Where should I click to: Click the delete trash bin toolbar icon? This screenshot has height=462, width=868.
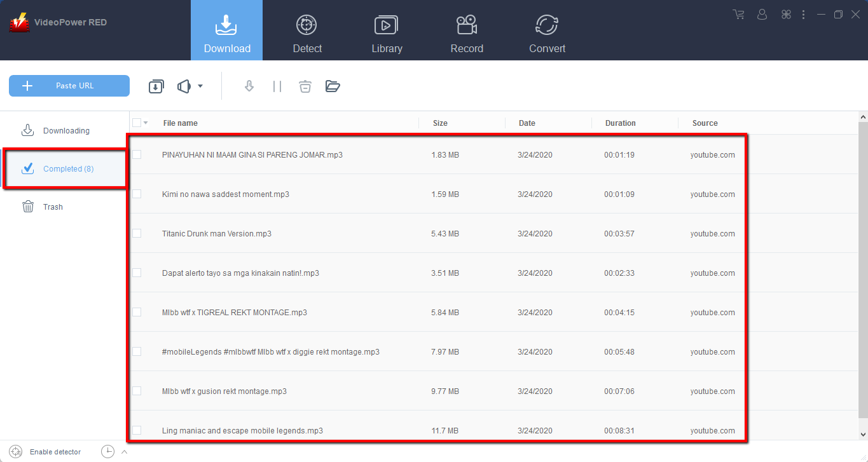(305, 86)
